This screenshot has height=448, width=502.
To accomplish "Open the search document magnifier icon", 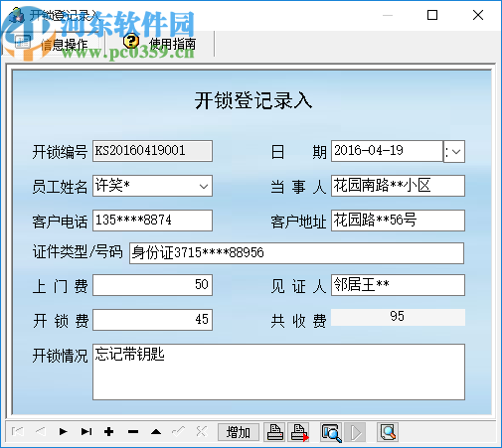I will click(x=388, y=432).
